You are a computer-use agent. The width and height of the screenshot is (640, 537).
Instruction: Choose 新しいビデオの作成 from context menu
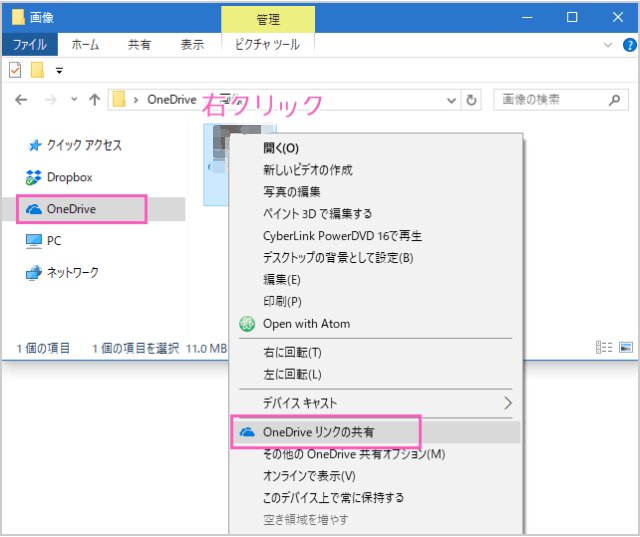click(376, 170)
